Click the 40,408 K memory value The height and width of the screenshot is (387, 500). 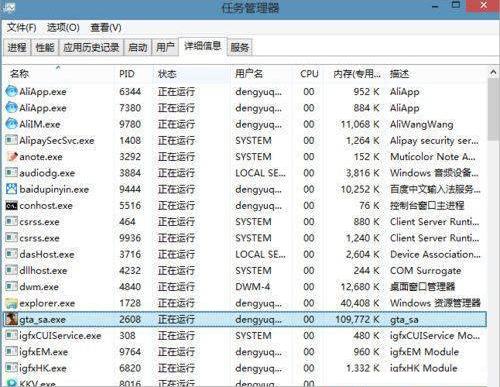tap(360, 303)
